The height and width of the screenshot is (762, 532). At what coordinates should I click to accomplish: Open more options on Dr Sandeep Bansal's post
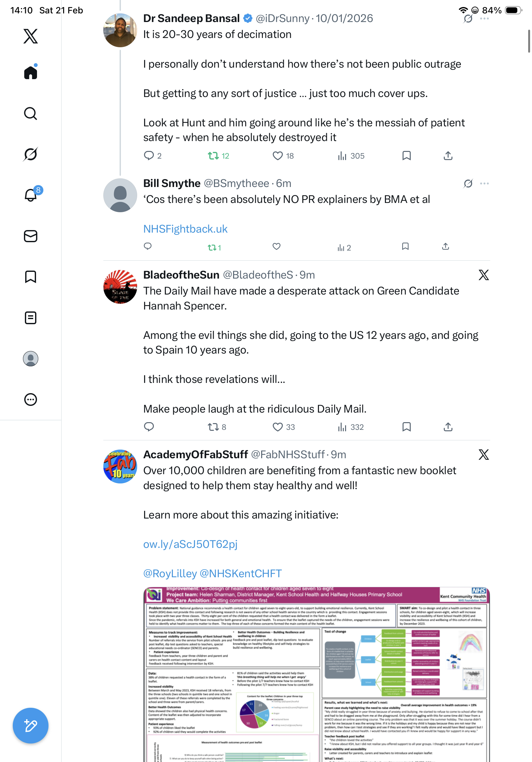coord(484,19)
